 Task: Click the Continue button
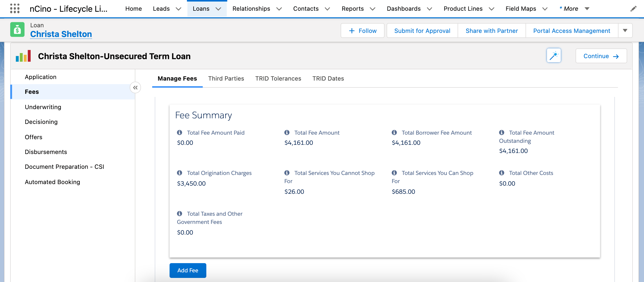tap(601, 56)
